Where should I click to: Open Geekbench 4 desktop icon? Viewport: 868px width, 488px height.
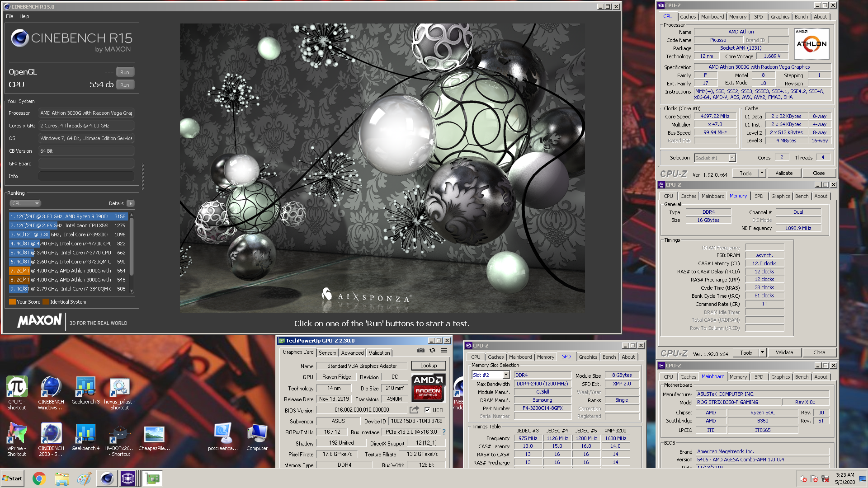coord(85,437)
